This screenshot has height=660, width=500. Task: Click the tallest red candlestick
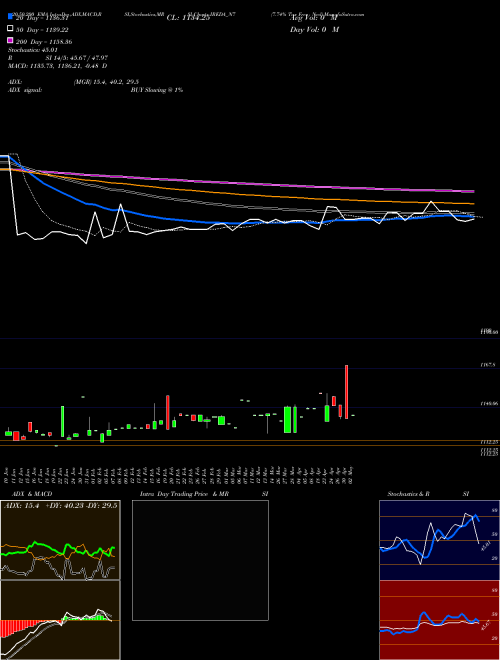coord(346,392)
